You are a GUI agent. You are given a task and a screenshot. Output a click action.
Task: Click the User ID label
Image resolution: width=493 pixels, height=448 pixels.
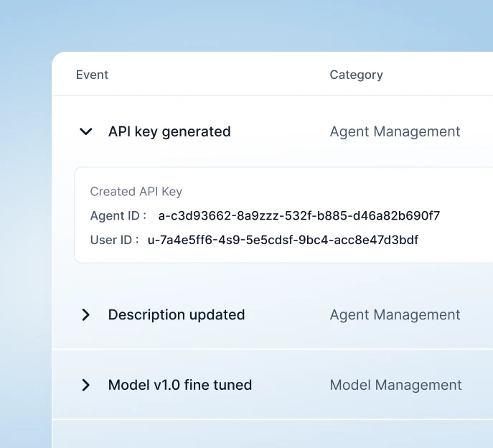(114, 240)
